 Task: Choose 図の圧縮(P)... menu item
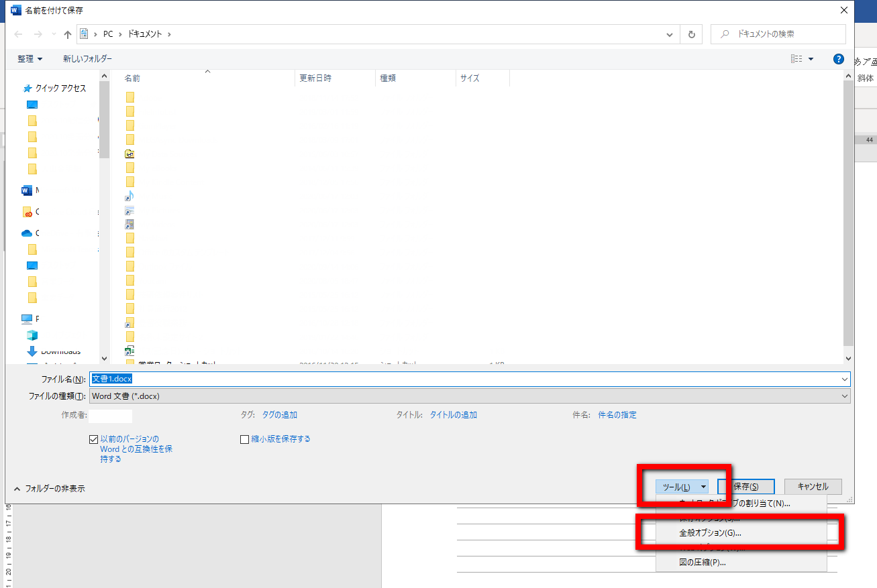[x=741, y=563]
